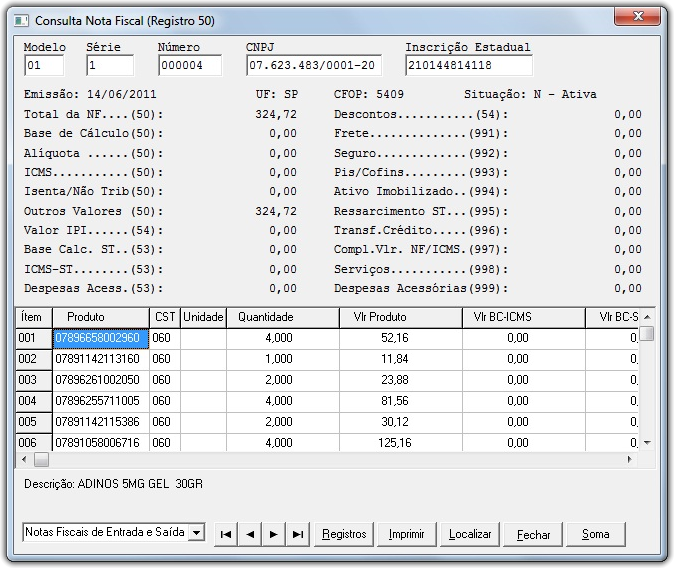
Task: Open Notas Fiscais de Entrada e Saída dropdown
Action: [x=196, y=533]
